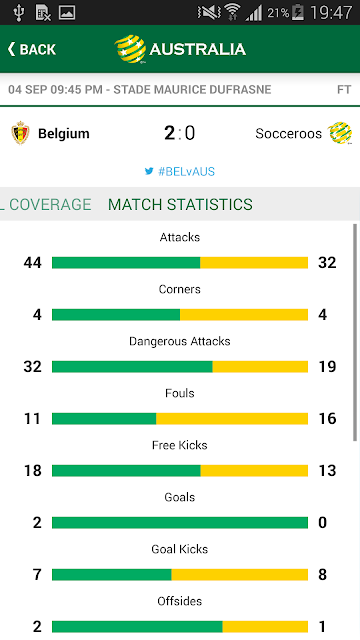The image size is (360, 640).
Task: Tap the Belgium team crest
Action: [x=20, y=133]
